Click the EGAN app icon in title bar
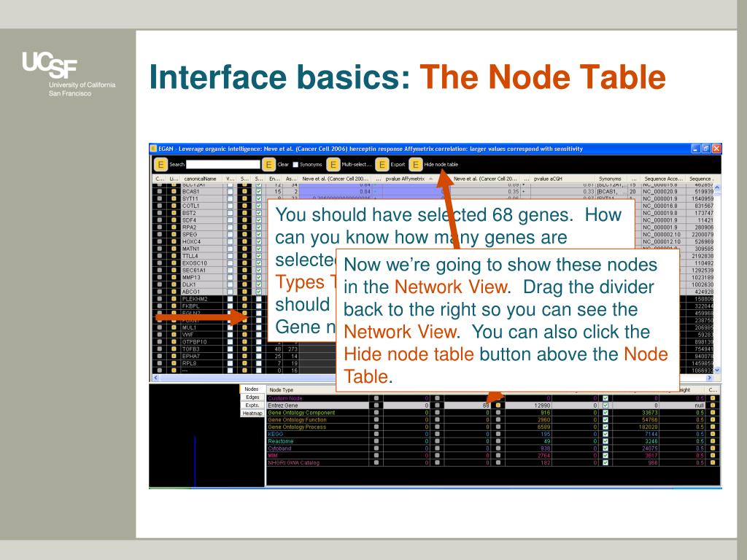 (x=153, y=149)
